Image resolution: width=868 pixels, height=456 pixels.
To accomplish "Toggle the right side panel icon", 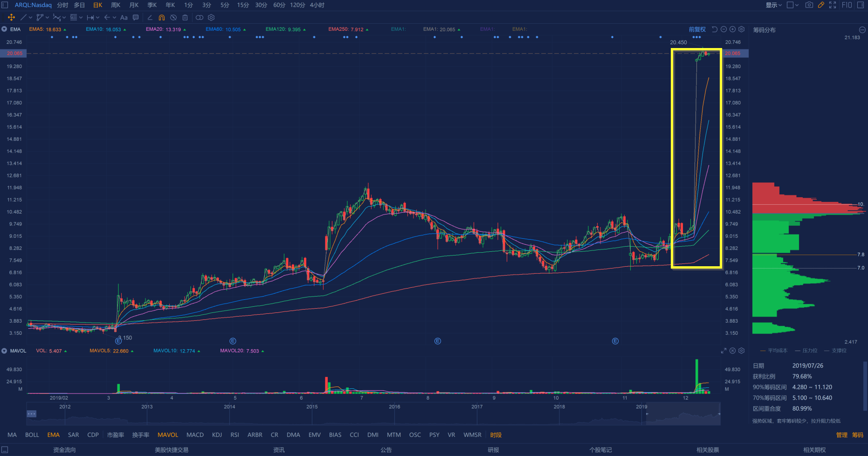I will [861, 5].
